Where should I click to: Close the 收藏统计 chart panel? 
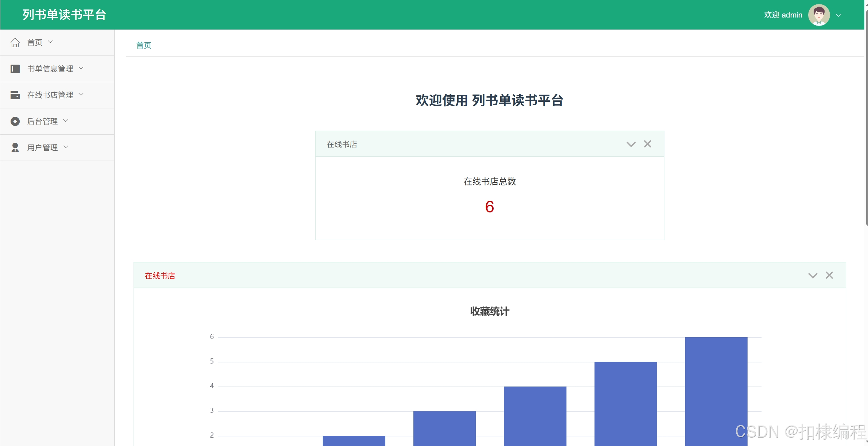(829, 276)
